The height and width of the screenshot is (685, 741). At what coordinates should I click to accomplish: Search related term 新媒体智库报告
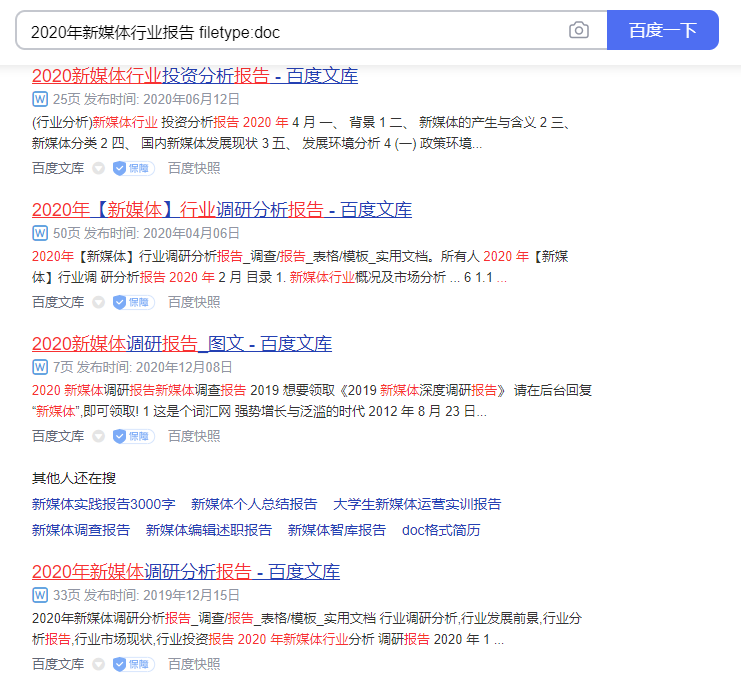click(337, 530)
